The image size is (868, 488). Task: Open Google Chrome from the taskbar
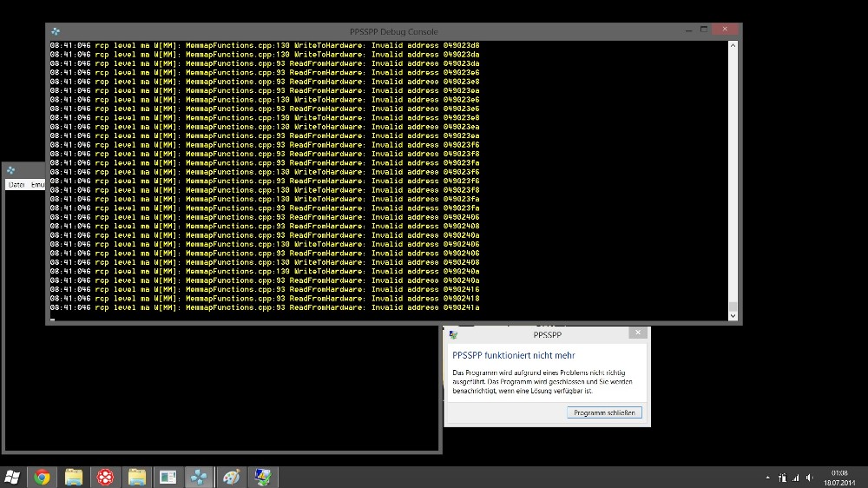click(42, 477)
